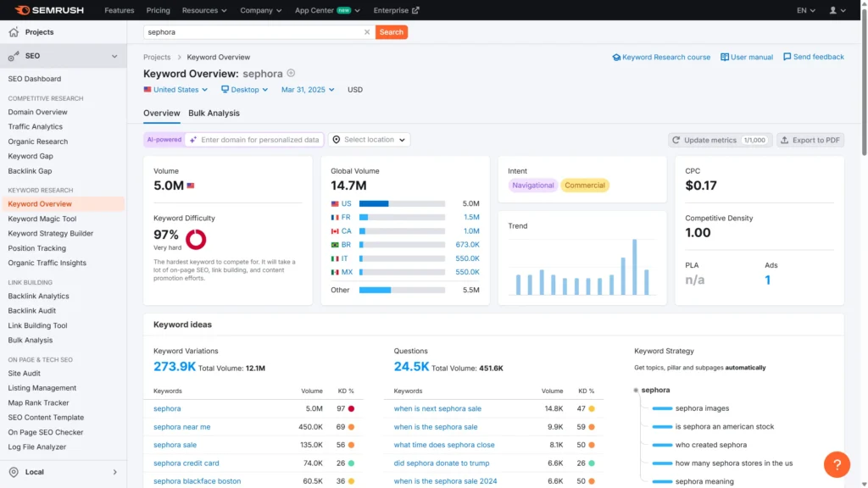Click the SEO key icon

(x=14, y=56)
